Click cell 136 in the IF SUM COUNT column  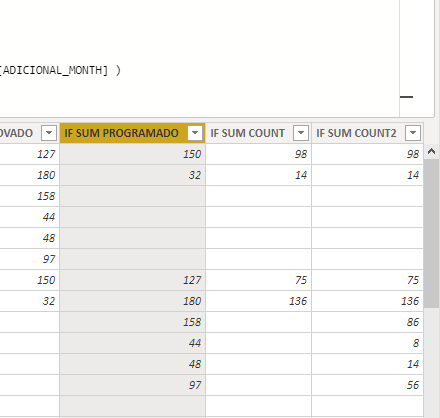(x=259, y=301)
